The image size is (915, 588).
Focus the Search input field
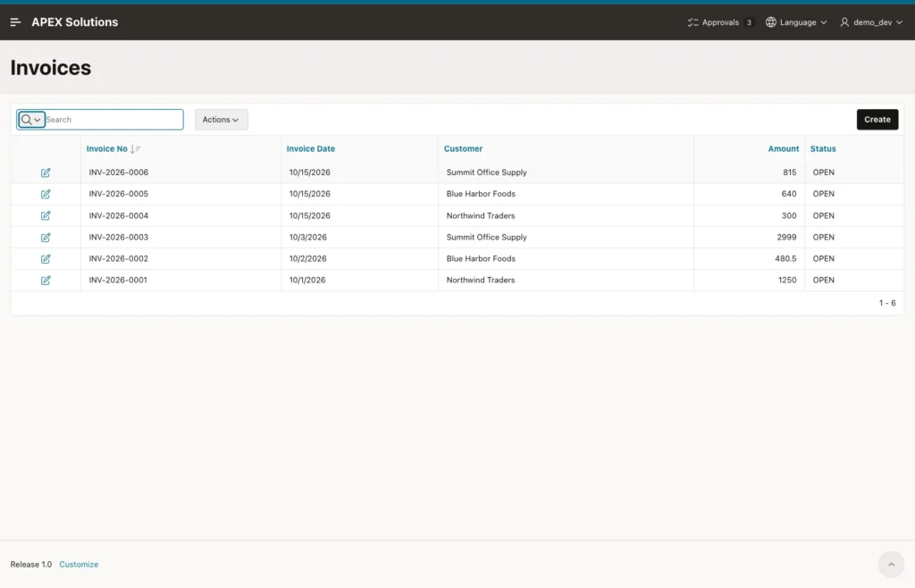[113, 120]
